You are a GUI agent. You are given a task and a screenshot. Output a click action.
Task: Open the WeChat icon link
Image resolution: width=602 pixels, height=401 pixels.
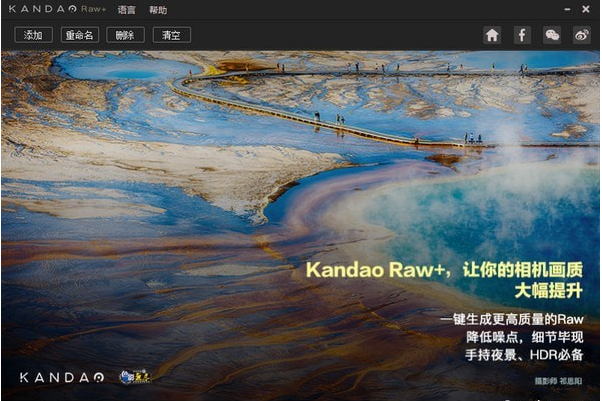pyautogui.click(x=552, y=35)
